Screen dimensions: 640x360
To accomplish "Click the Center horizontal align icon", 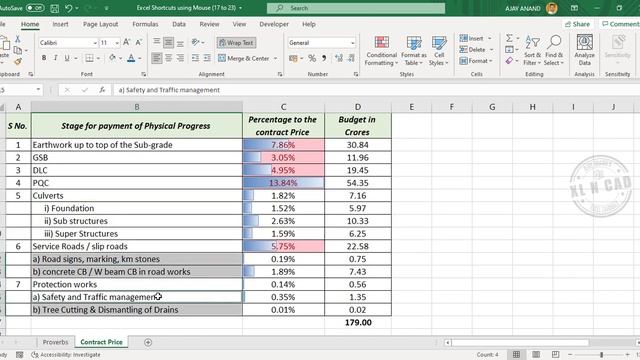I will click(168, 58).
